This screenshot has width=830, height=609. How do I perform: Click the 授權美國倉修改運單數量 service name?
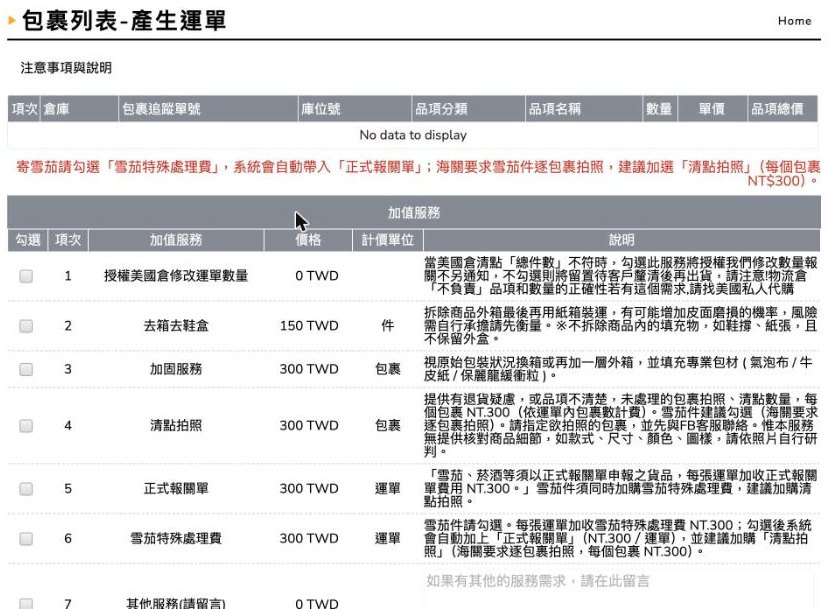point(176,276)
